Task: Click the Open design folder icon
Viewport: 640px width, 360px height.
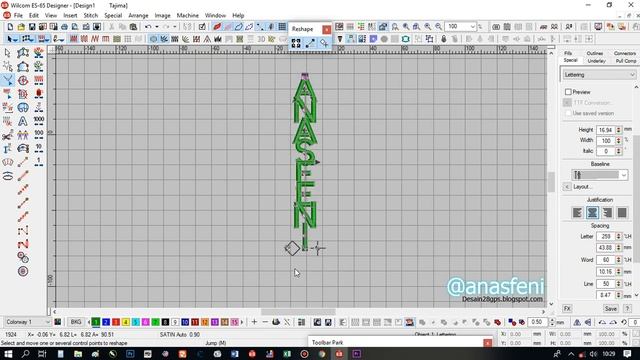Action: pos(21,27)
